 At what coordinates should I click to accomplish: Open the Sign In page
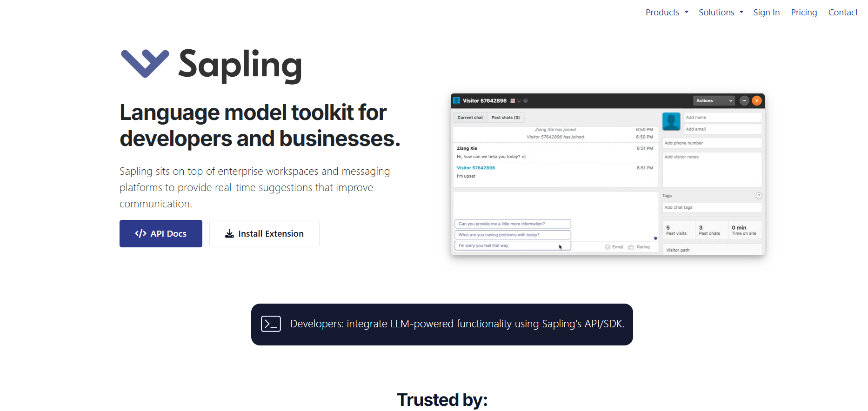766,13
